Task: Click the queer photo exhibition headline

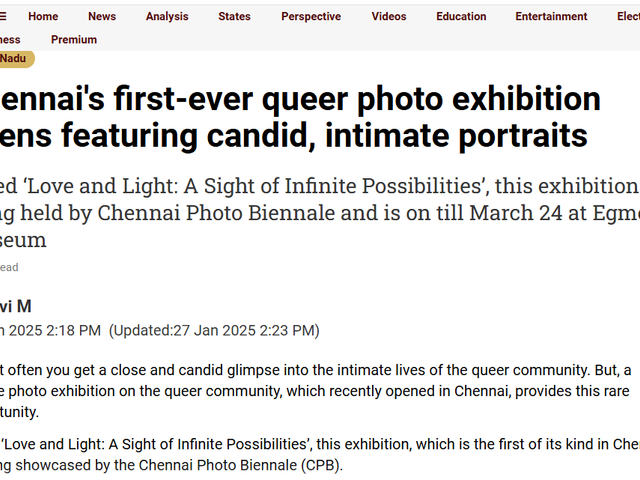Action: click(300, 116)
